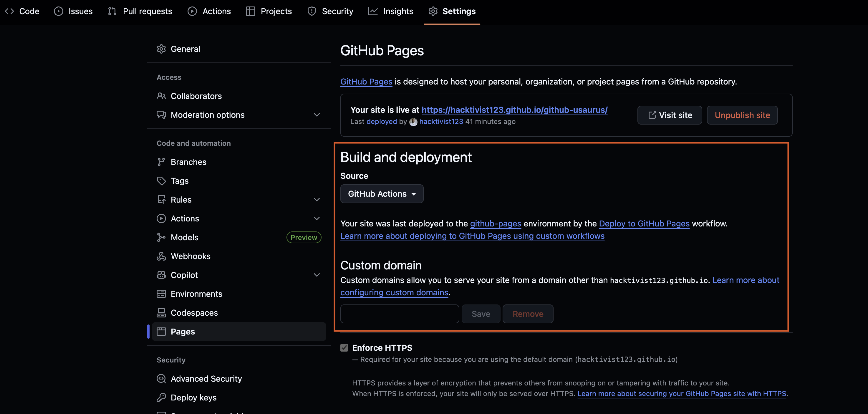The height and width of the screenshot is (414, 868).
Task: Select Environments in sidebar
Action: pos(239,294)
